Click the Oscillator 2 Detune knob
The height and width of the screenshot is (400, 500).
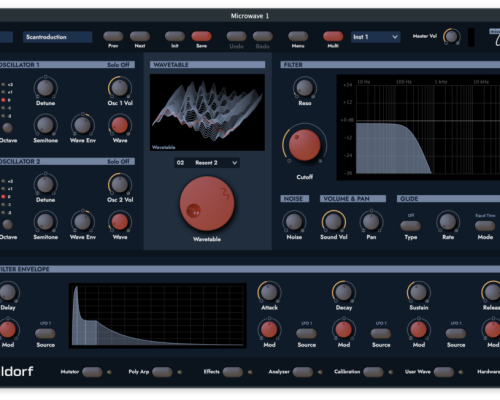45,185
